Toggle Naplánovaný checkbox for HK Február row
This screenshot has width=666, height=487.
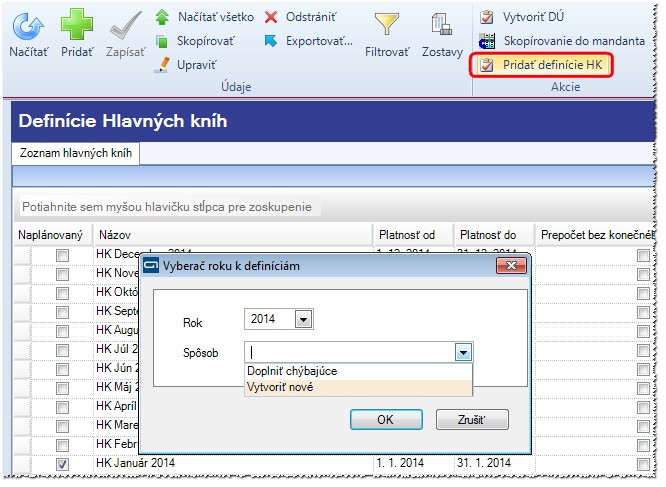(x=62, y=445)
